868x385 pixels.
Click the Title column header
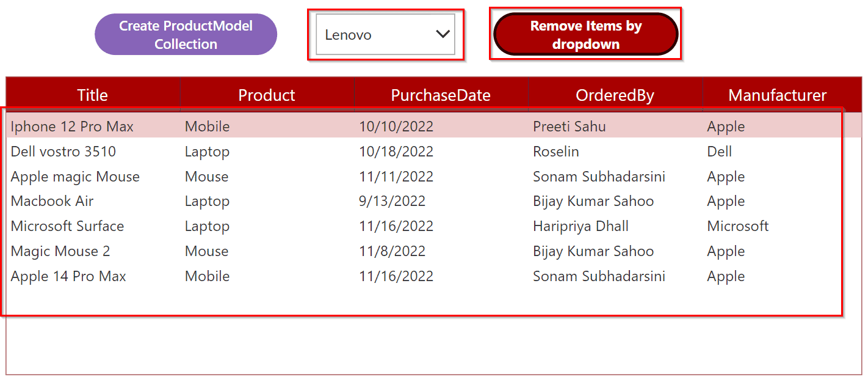pos(93,95)
